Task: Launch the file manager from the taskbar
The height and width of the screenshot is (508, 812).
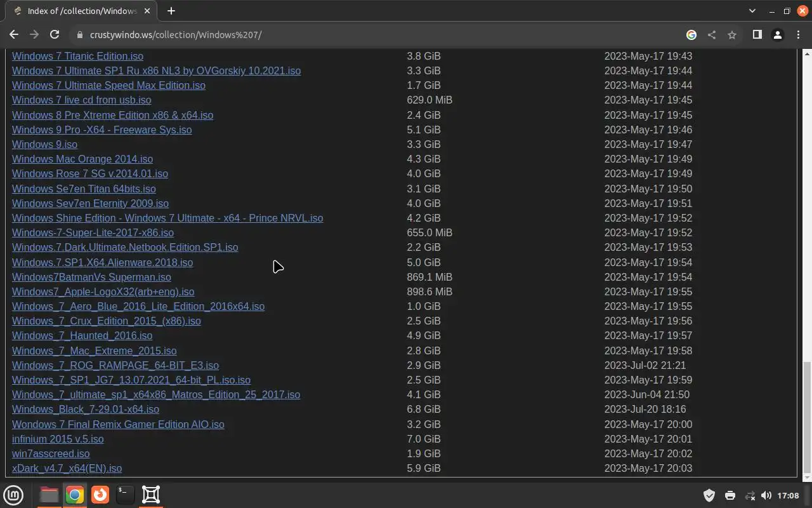Action: tap(49, 495)
